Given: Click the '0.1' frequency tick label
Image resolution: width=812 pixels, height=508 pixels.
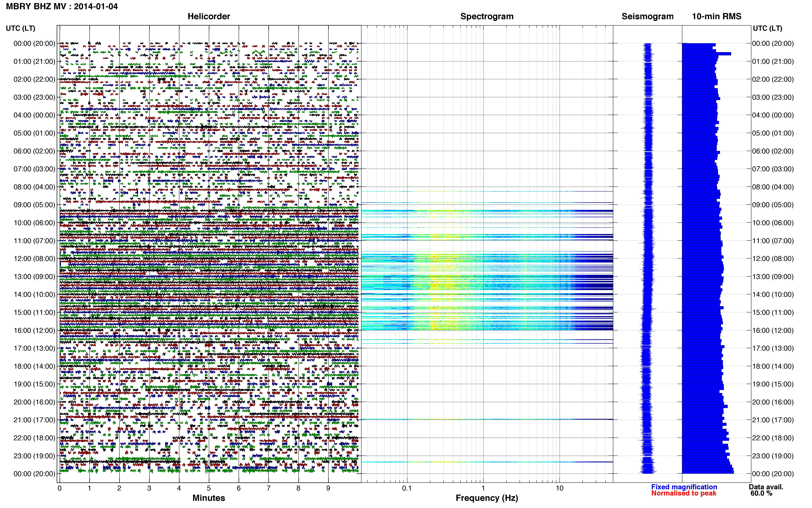Looking at the screenshot, I should point(407,488).
